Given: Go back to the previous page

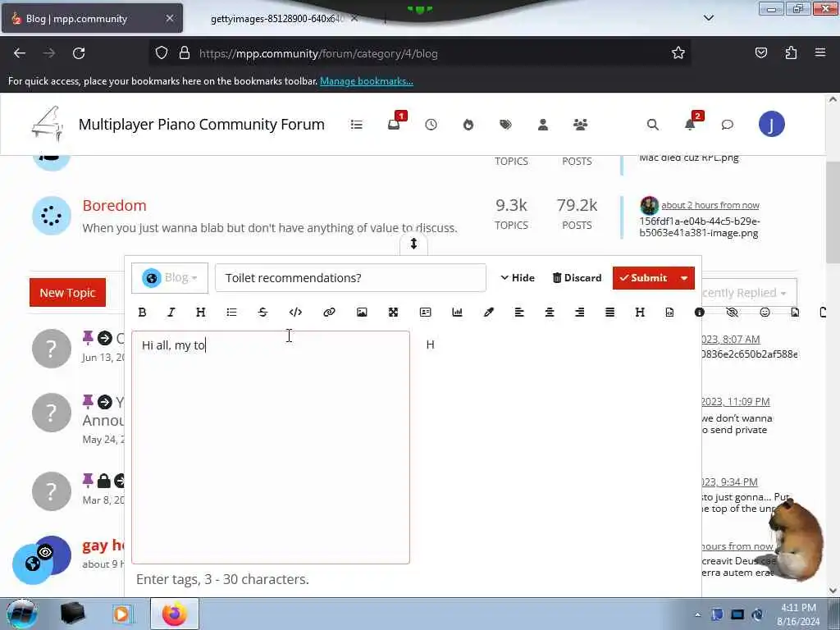Looking at the screenshot, I should point(20,53).
